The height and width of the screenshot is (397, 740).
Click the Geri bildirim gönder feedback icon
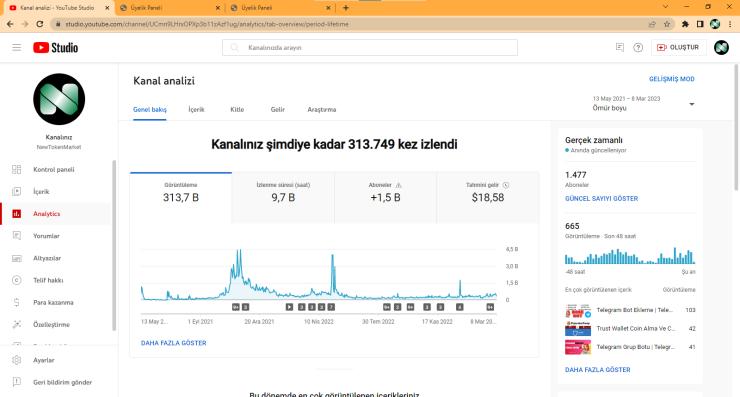(x=17, y=382)
